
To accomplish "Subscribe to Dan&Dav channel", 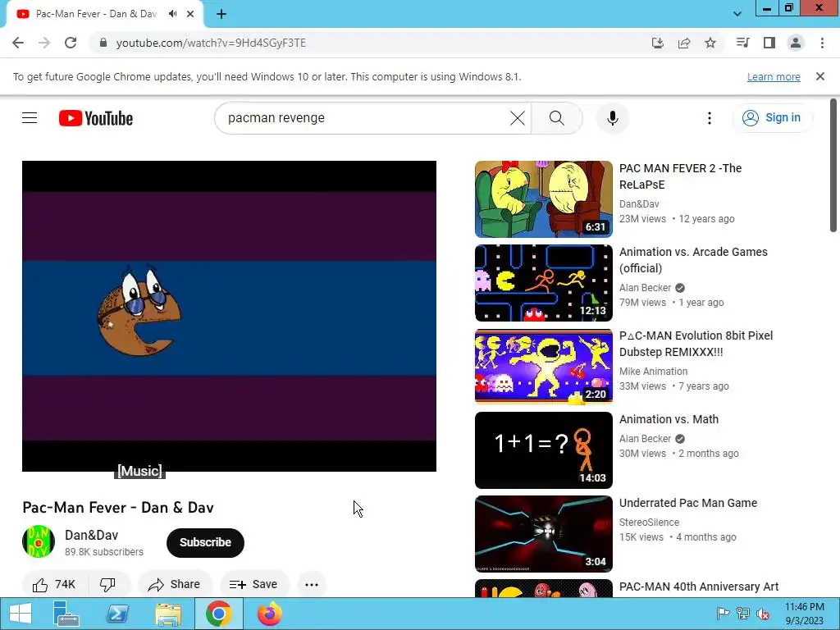I will pyautogui.click(x=205, y=543).
